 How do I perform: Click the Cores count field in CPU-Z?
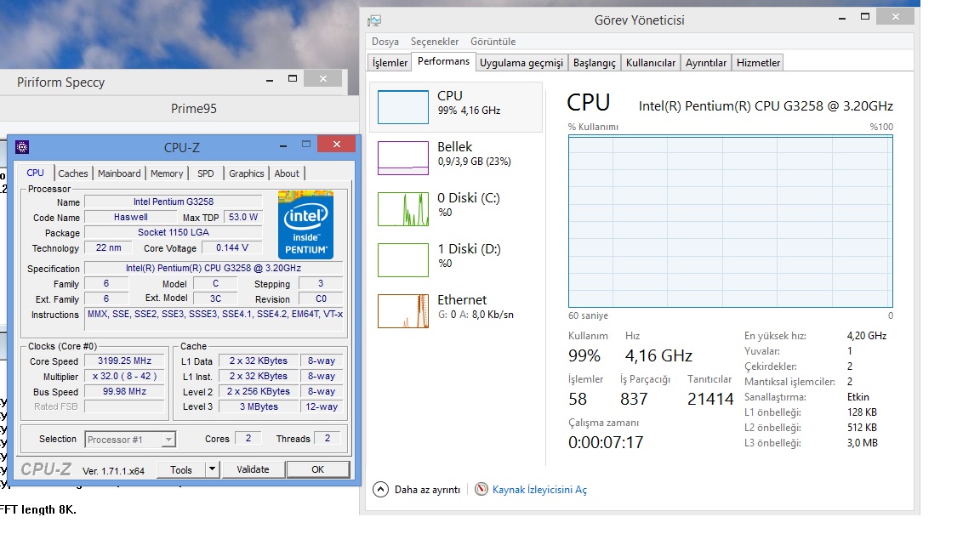[x=248, y=439]
